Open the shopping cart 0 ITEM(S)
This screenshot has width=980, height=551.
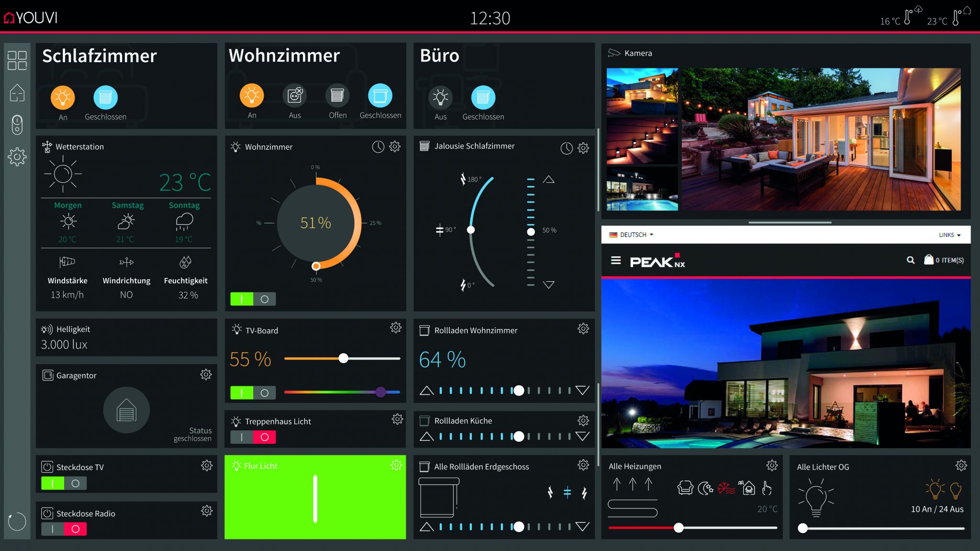(x=944, y=260)
